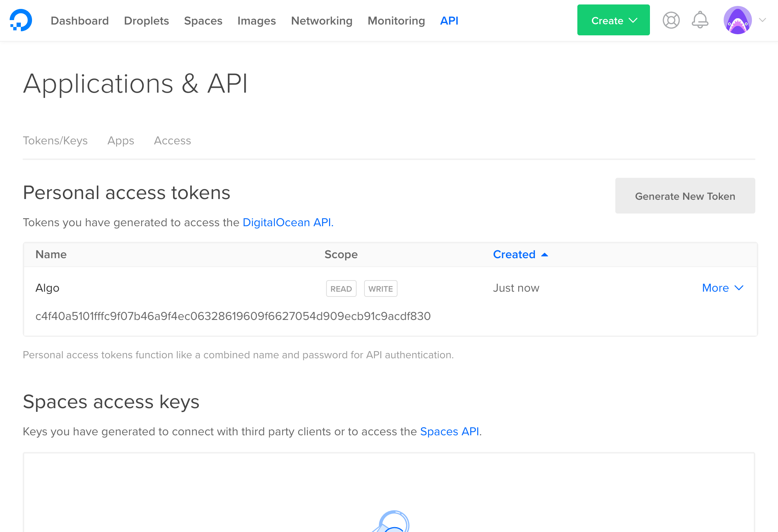Screen dimensions: 778x532
Task: Switch to the Access tab
Action: click(x=172, y=141)
